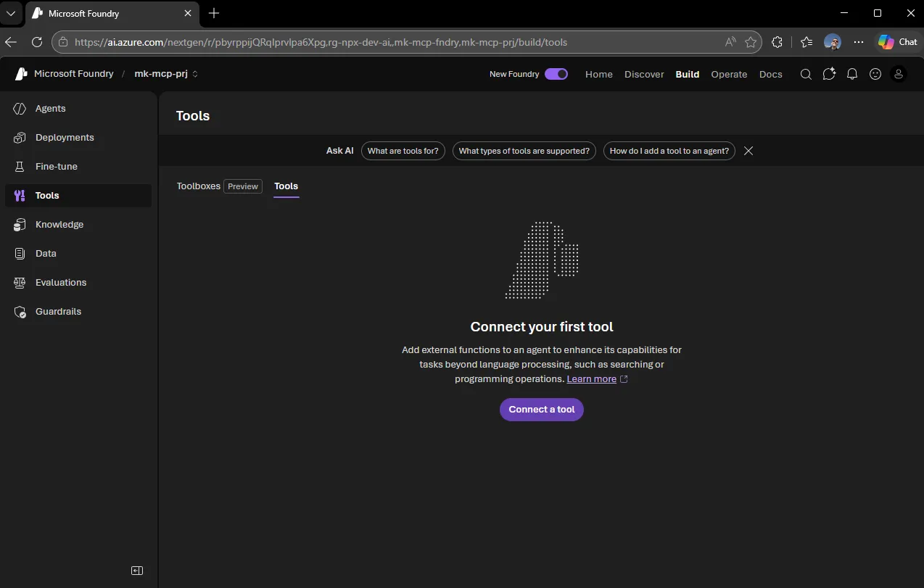Open the Fine-tune flask icon

20,167
